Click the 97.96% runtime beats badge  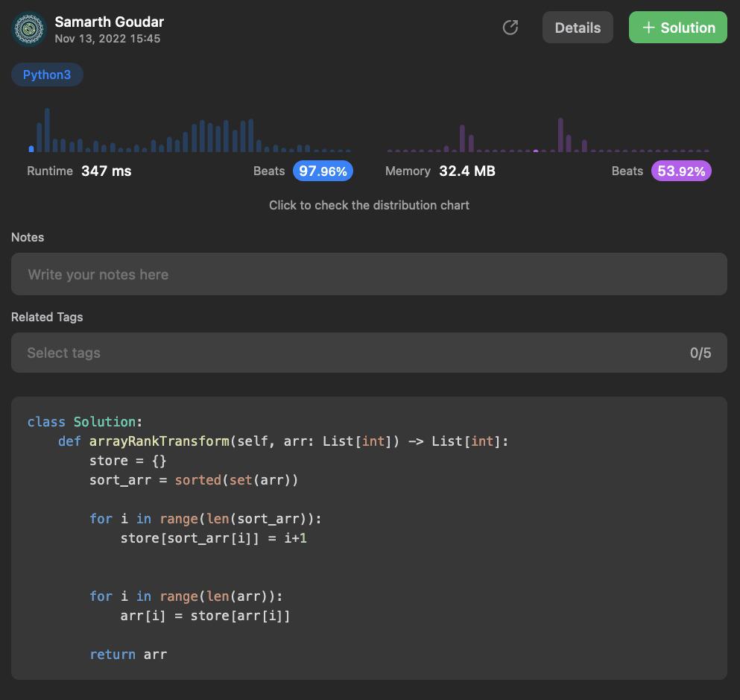pos(323,171)
